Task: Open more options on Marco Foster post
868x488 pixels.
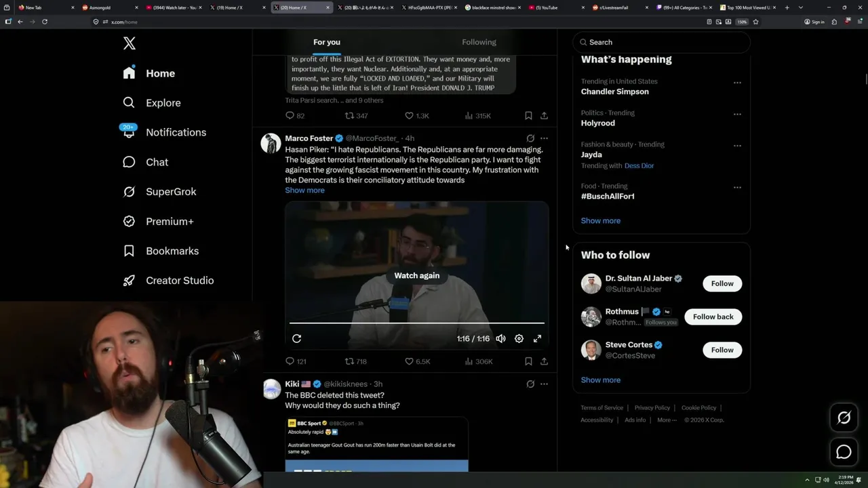Action: [544, 138]
